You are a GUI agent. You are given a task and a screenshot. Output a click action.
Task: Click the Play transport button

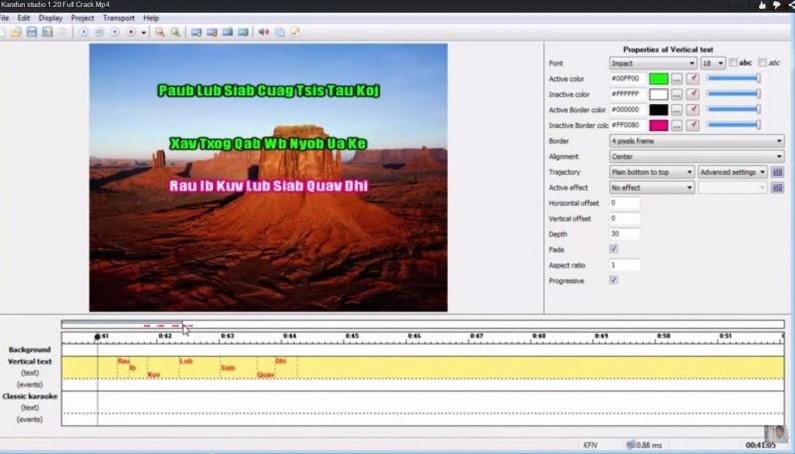(x=84, y=32)
